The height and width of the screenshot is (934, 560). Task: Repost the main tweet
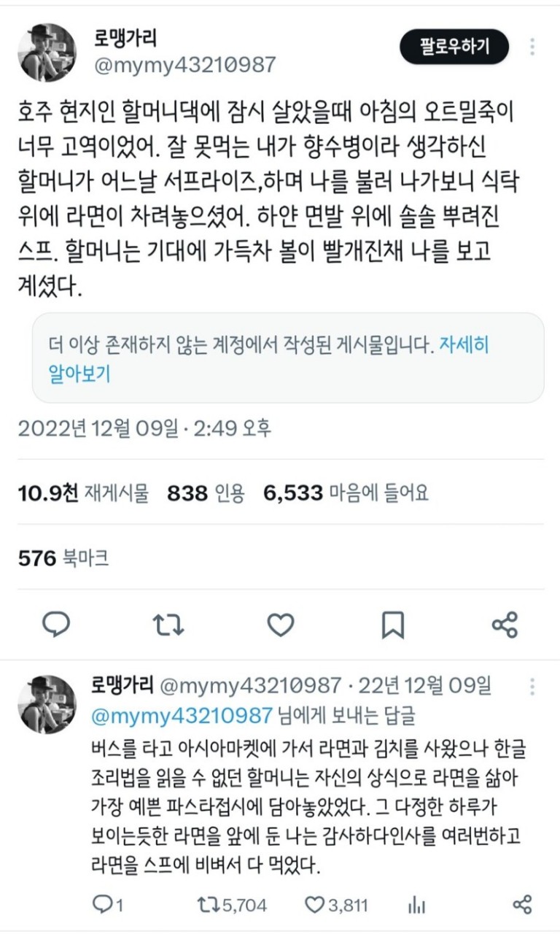[168, 625]
